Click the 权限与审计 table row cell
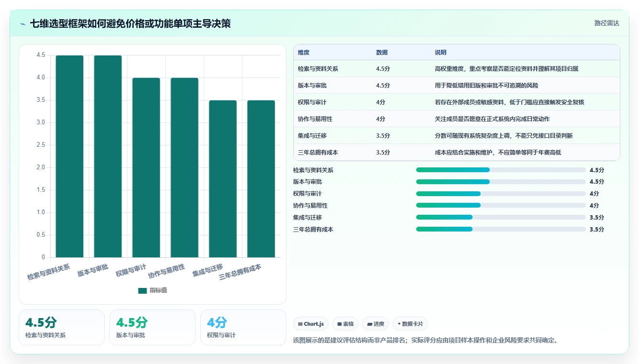 (312, 102)
